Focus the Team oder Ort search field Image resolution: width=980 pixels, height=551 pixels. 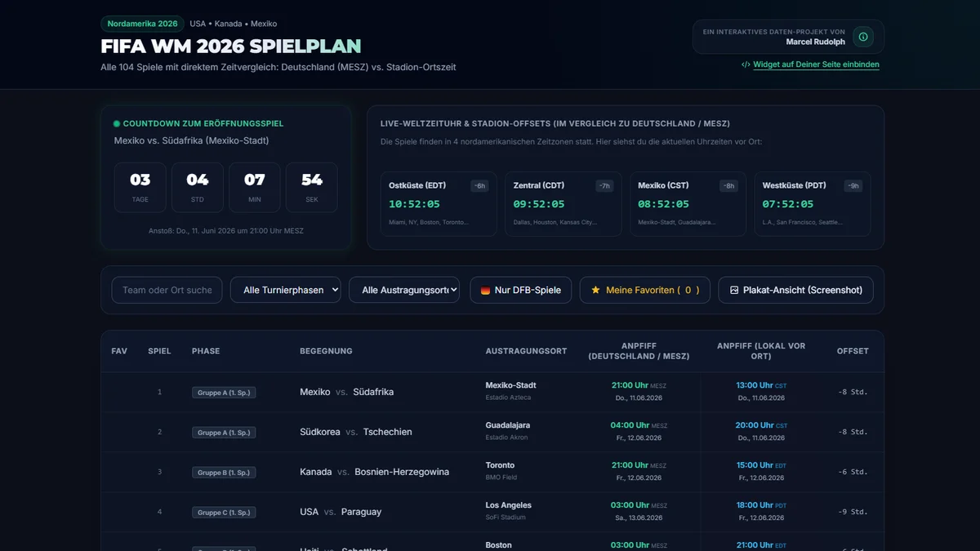167,290
